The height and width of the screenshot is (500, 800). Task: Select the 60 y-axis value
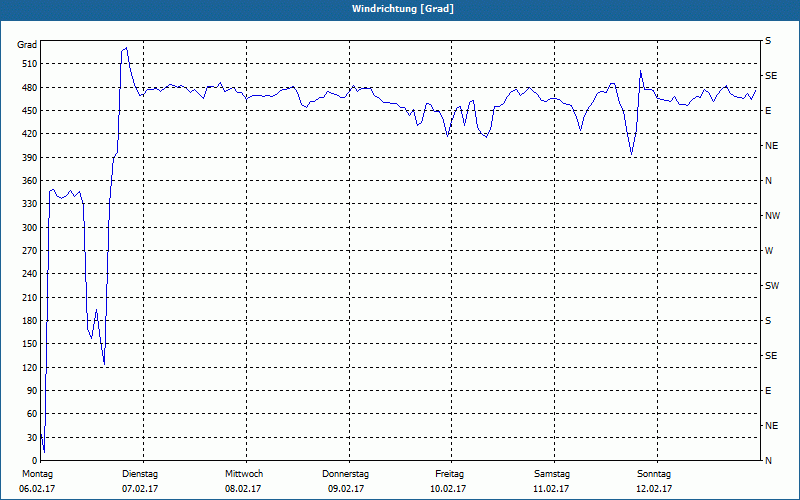point(32,414)
